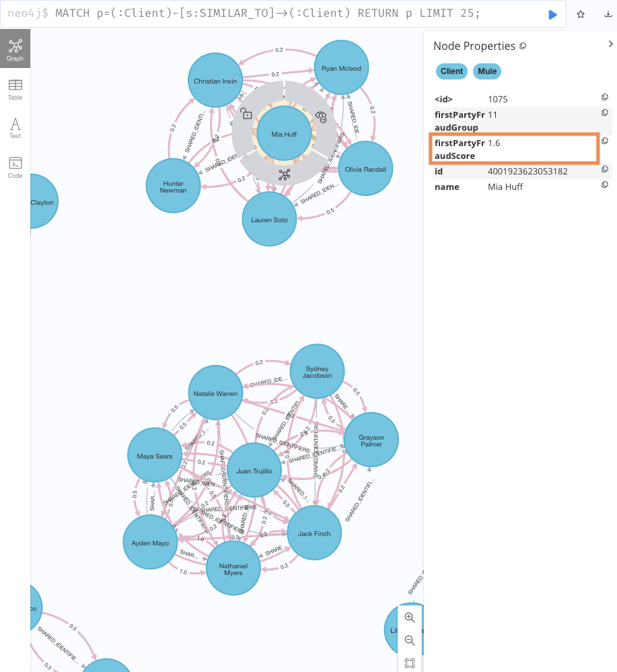Copy all node properties next to title
Image resolution: width=617 pixels, height=672 pixels.
tap(523, 46)
